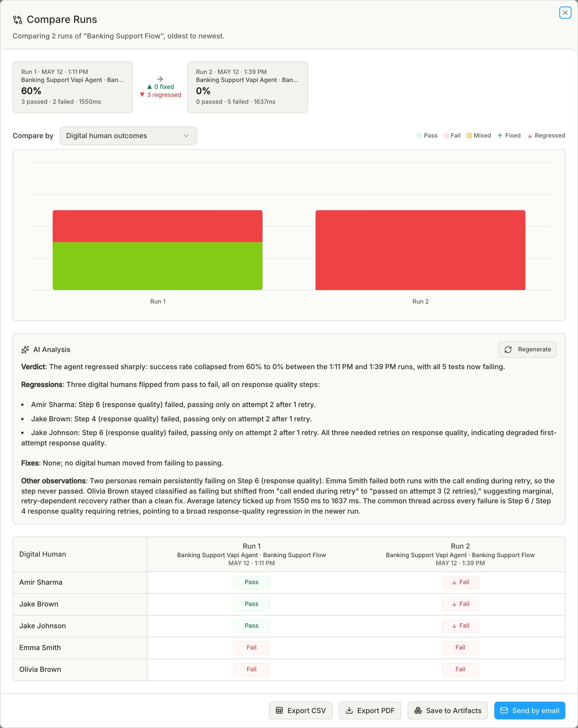This screenshot has width=578, height=728.
Task: Click the dropdown chevron beside Digital human outcomes
Action: tap(186, 136)
